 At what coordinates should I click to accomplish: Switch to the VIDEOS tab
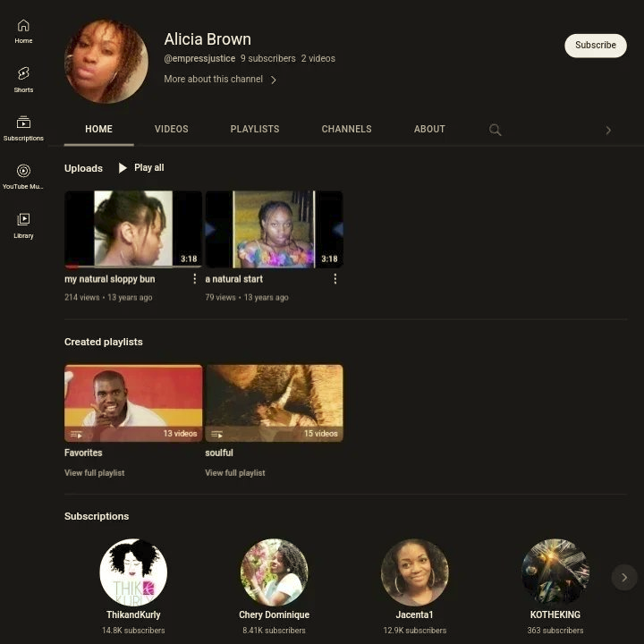coord(171,129)
